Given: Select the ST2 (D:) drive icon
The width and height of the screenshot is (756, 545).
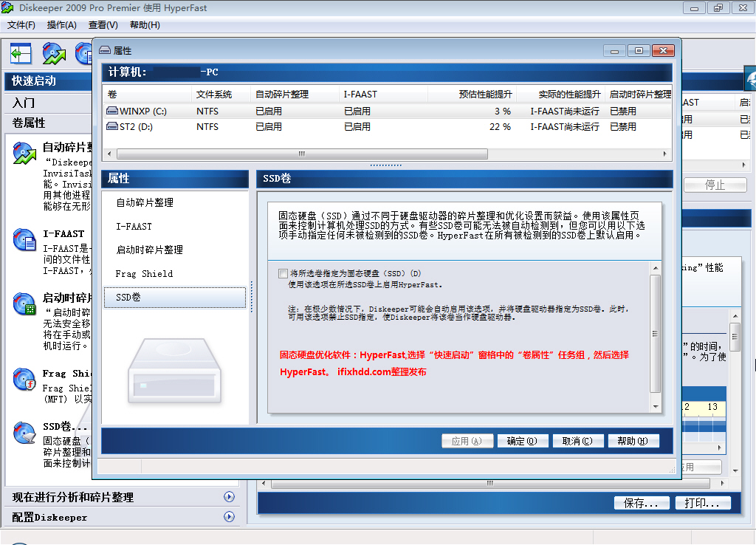Looking at the screenshot, I should coord(112,126).
